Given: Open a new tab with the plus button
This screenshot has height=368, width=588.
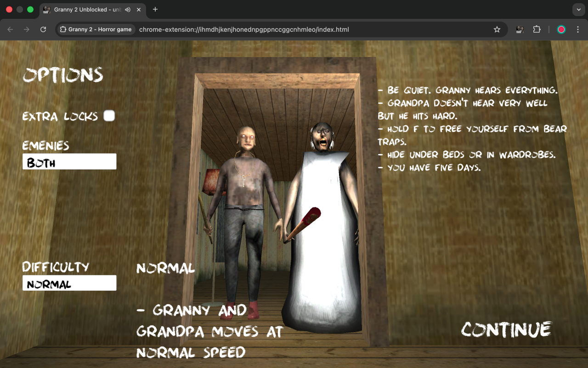Looking at the screenshot, I should [x=155, y=9].
